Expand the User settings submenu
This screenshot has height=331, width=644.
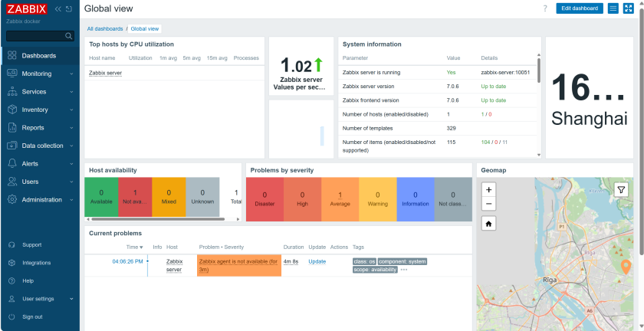(40, 299)
